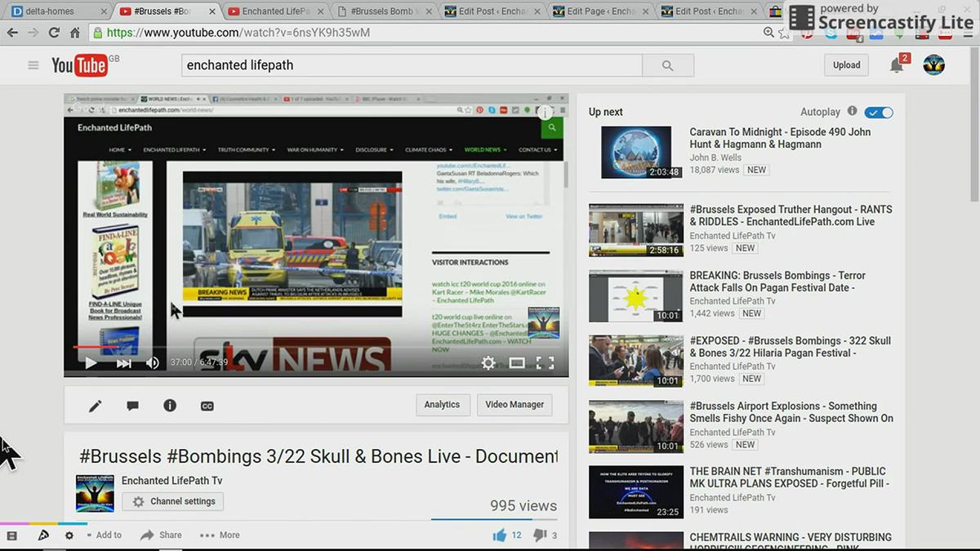Open the YouTube hamburger guide menu

point(33,65)
